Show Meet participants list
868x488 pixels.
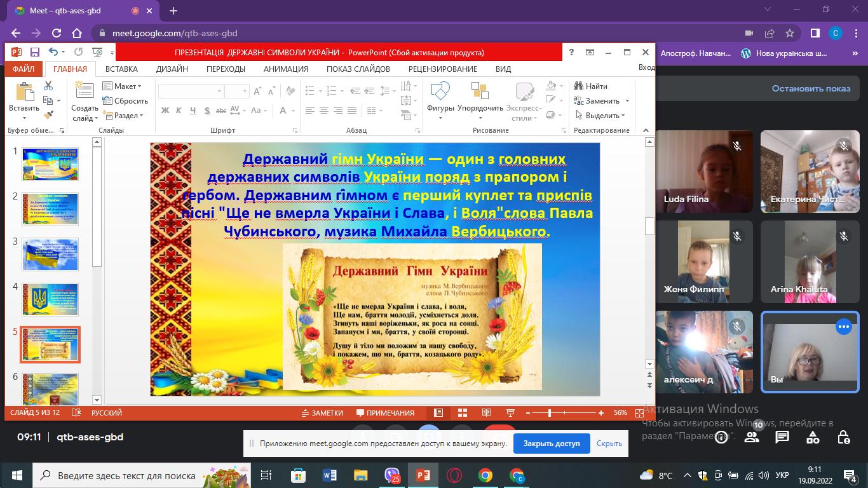tap(752, 437)
